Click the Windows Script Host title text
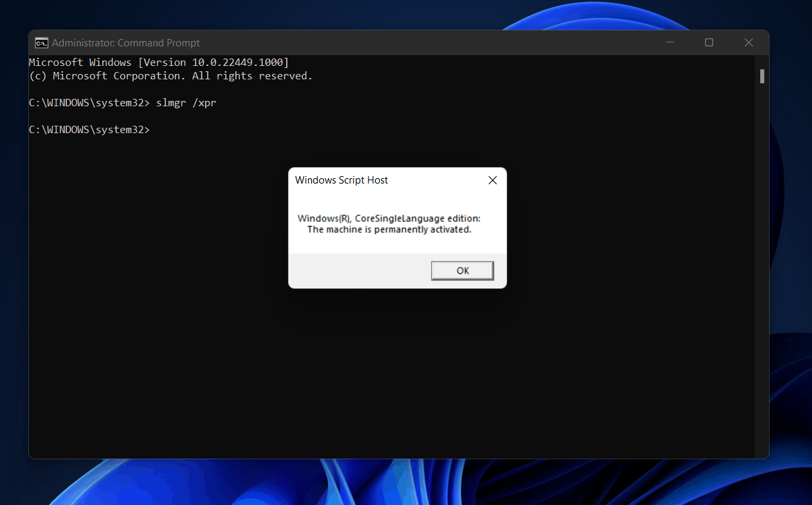The width and height of the screenshot is (812, 505). tap(341, 180)
